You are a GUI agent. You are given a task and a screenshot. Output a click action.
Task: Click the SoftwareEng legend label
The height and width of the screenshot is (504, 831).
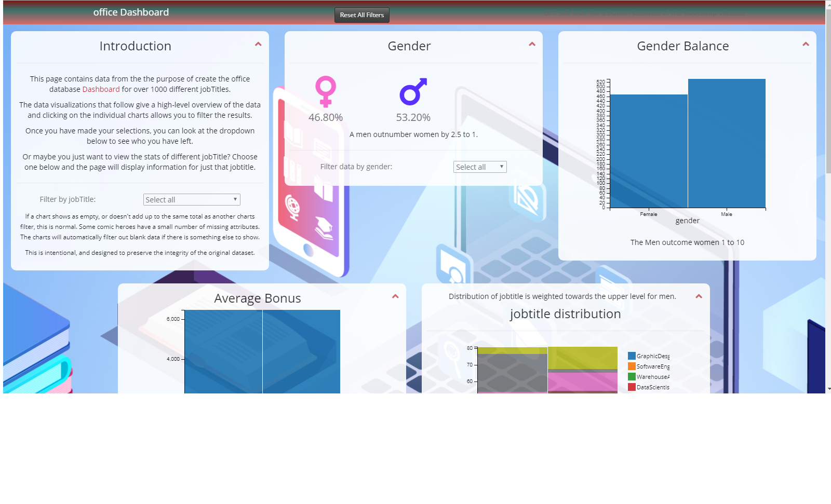[x=653, y=366]
